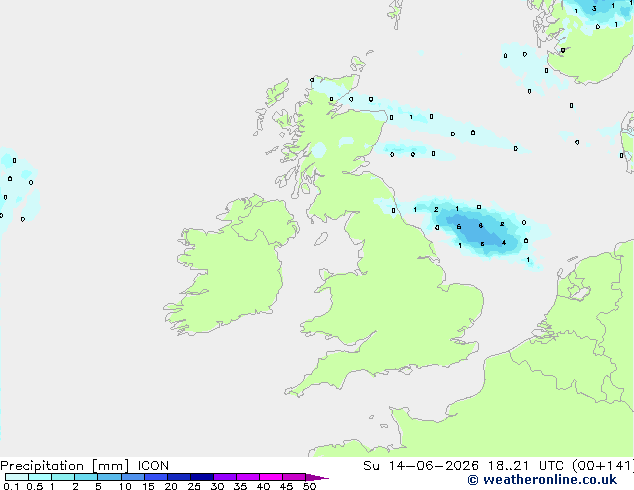Click the 1–2 mm legend swatch
The width and height of the screenshot is (634, 490).
[x=63, y=477]
